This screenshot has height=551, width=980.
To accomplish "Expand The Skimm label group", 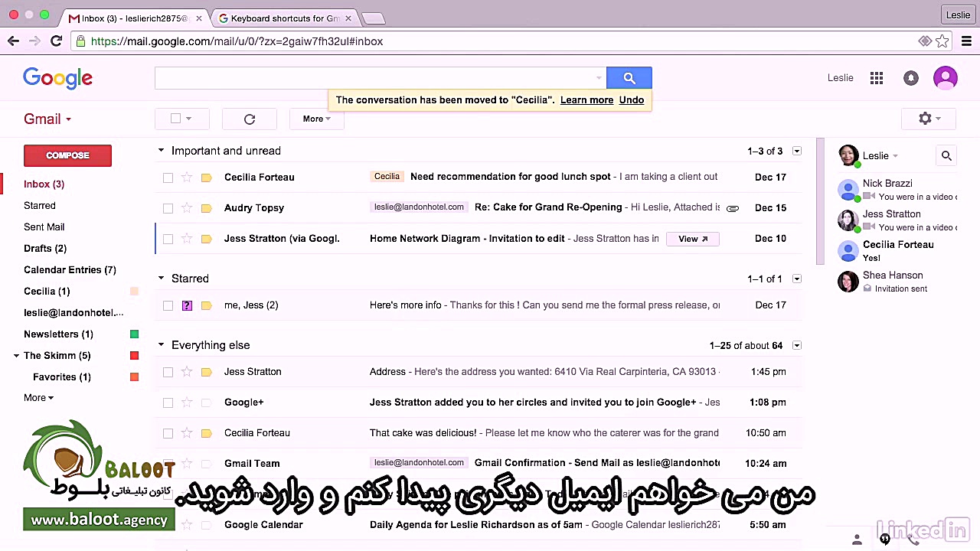I will click(16, 355).
